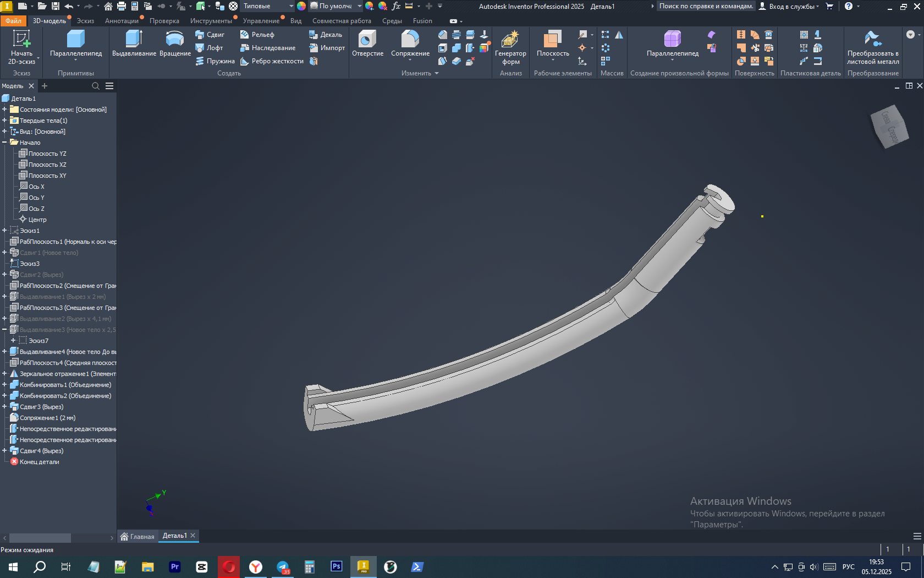This screenshot has width=924, height=578.
Task: Insert a Декаль decal
Action: pos(326,35)
